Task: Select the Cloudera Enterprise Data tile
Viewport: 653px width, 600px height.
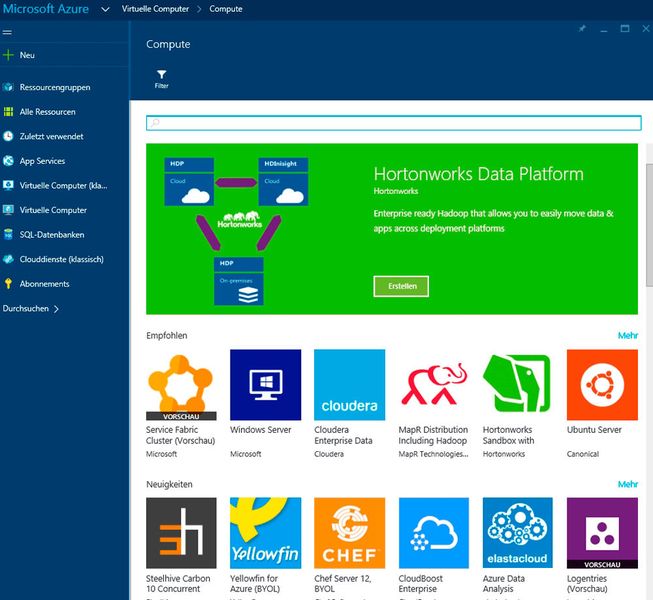Action: tap(349, 385)
